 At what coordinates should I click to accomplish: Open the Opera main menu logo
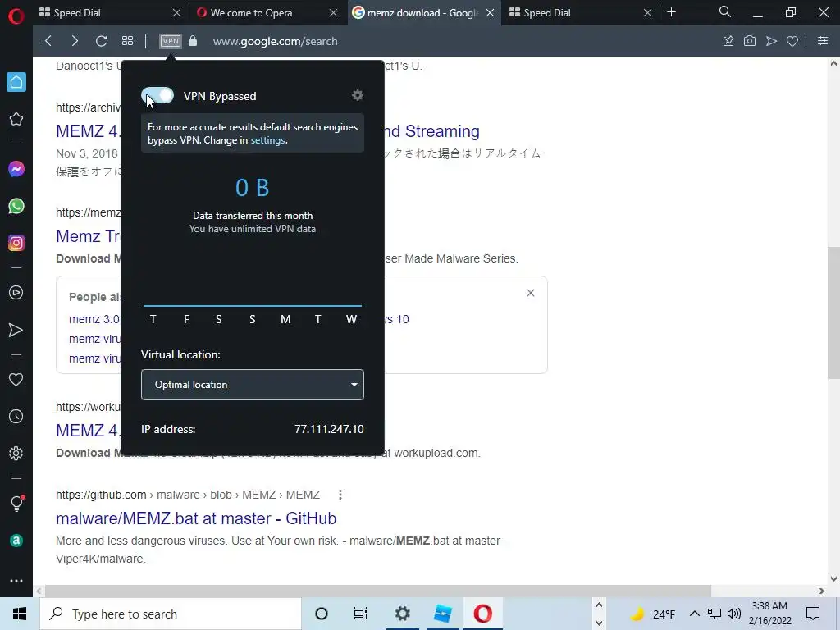16,16
